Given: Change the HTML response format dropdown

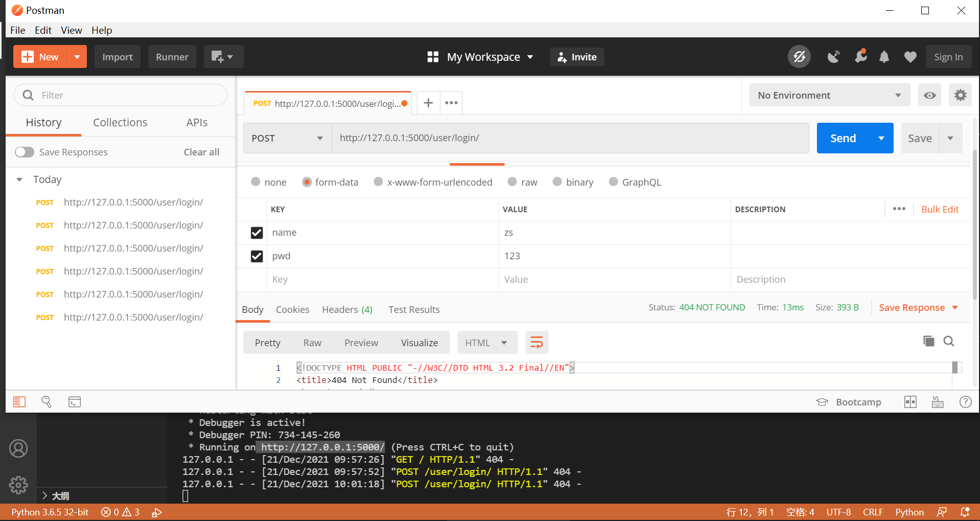Looking at the screenshot, I should [487, 342].
